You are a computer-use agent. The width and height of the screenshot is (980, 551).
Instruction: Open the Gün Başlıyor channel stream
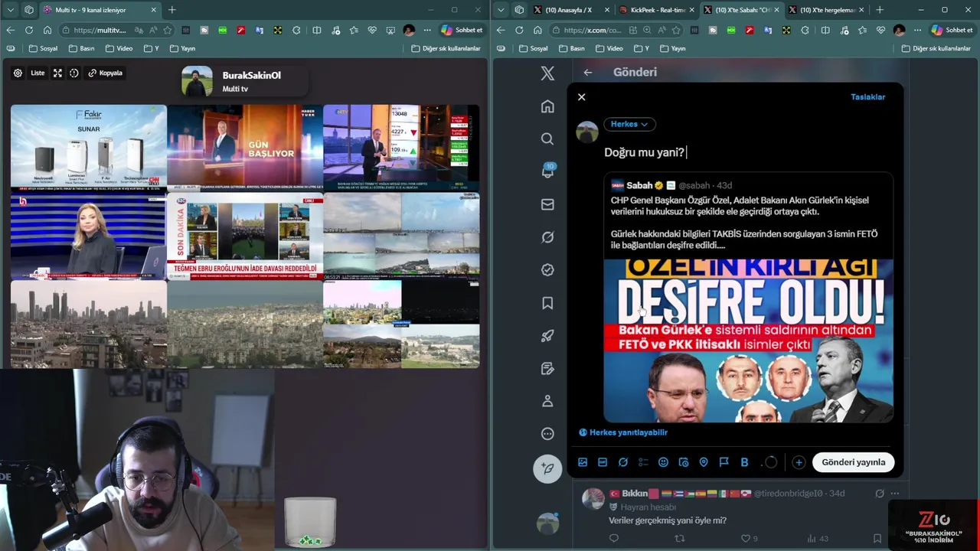(245, 148)
